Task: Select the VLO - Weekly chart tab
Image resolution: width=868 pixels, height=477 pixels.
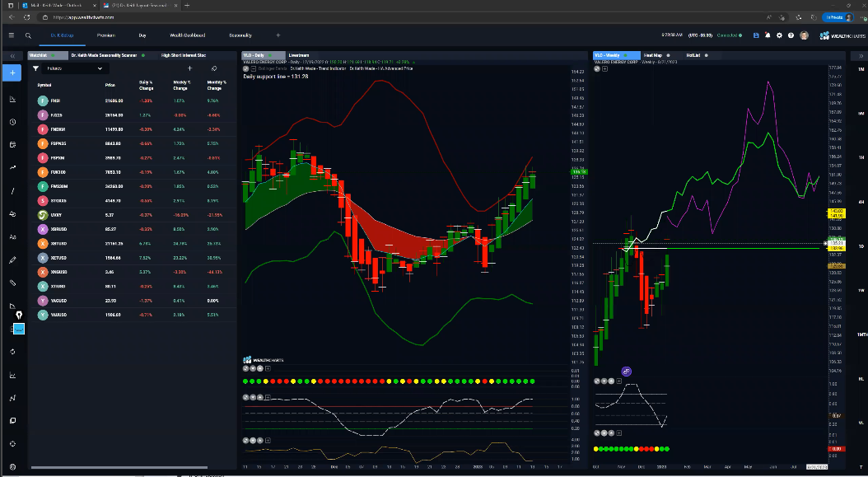Action: [x=616, y=55]
